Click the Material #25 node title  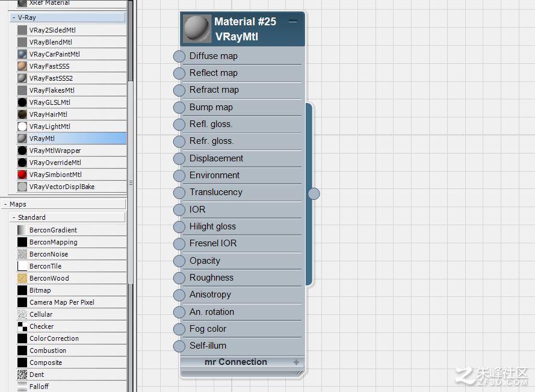tap(245, 22)
